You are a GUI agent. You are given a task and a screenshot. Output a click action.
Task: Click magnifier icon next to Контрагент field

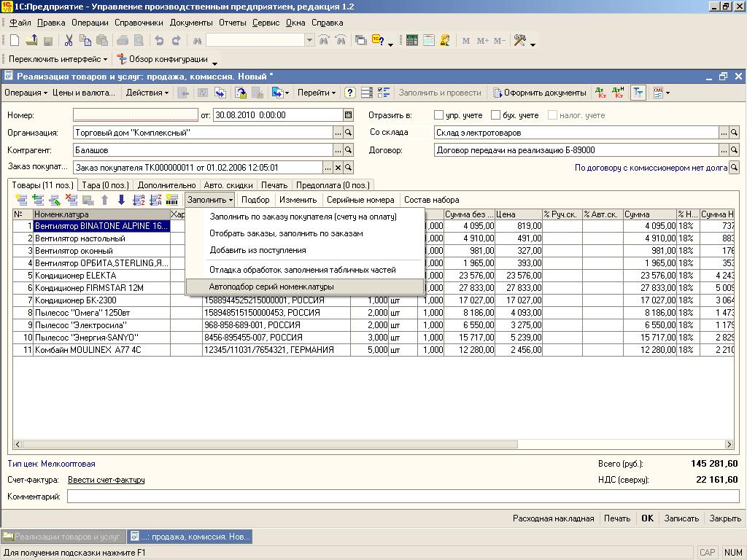coord(349,150)
